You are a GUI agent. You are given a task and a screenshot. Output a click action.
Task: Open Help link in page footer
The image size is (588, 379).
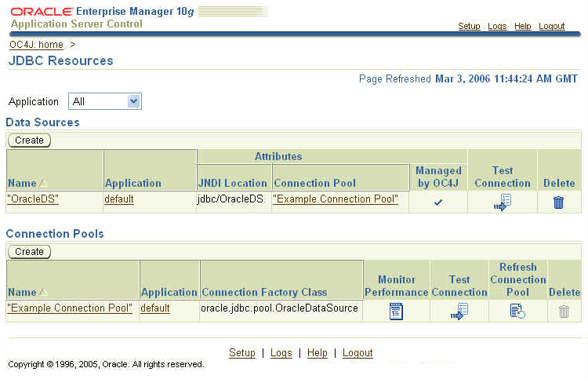coord(318,353)
